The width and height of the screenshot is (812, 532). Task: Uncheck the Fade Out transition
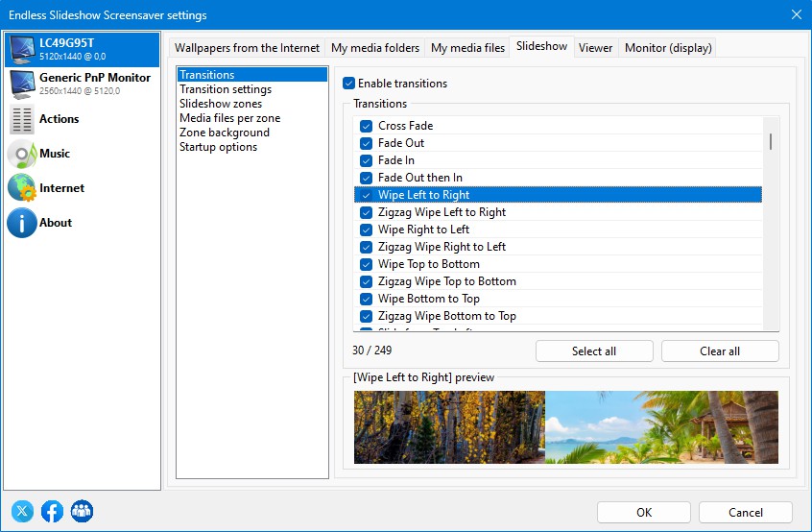pos(366,143)
